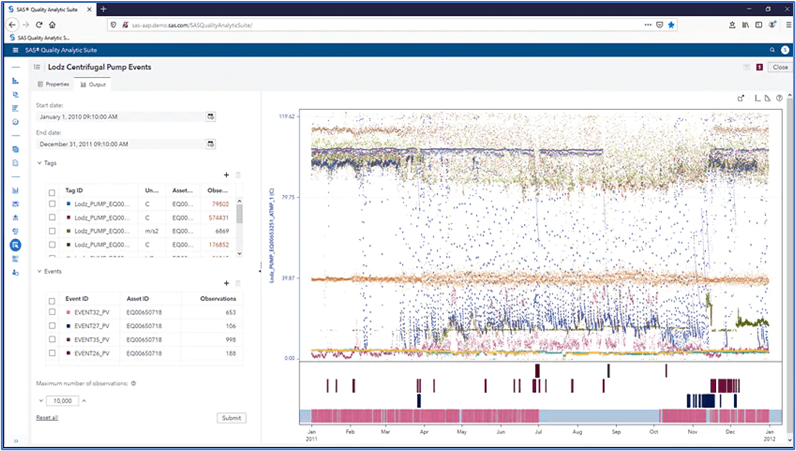The height and width of the screenshot is (451, 796).
Task: Click the End date calendar icon
Action: tap(211, 144)
